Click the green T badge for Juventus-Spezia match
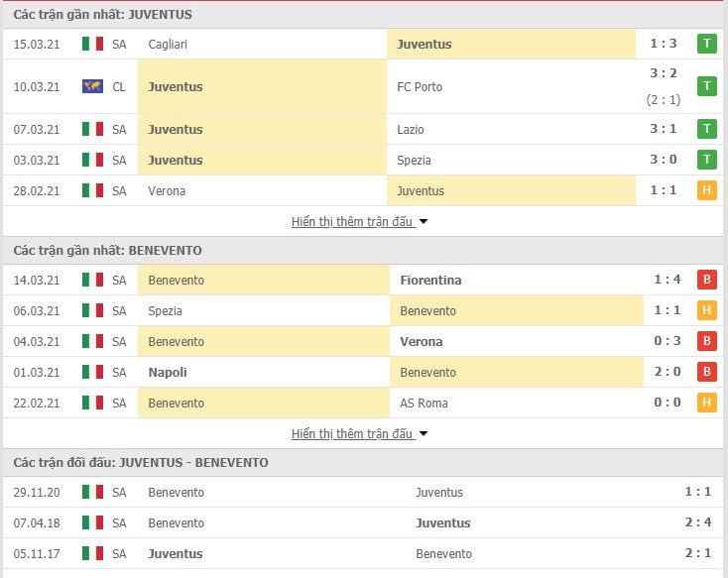The width and height of the screenshot is (728, 578). coord(706,160)
